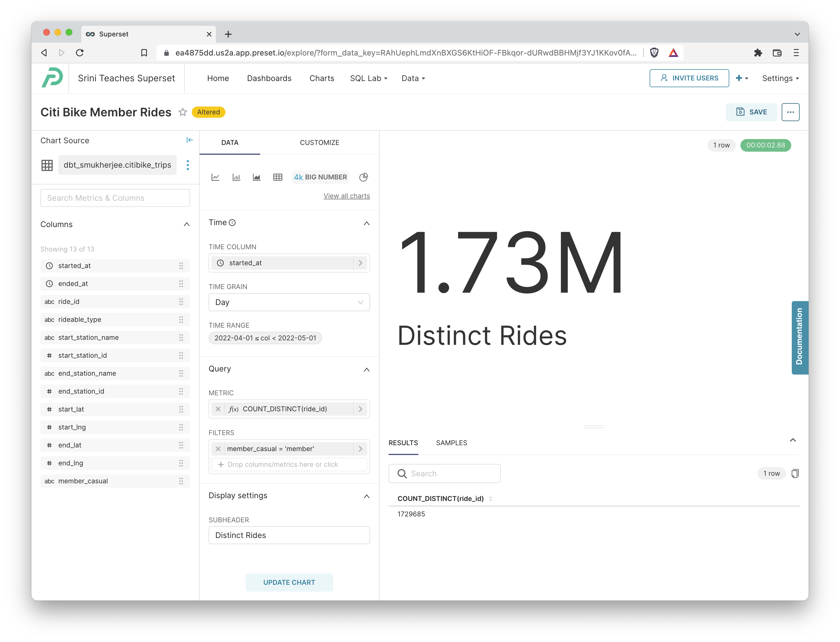The height and width of the screenshot is (642, 840).
Task: Switch to the Samples tab in results
Action: [x=451, y=443]
